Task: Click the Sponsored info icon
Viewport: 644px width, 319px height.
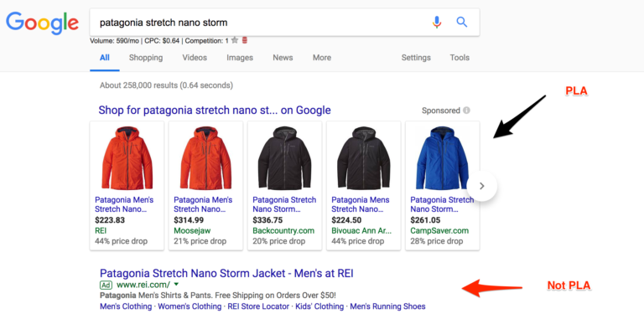Action: coord(466,111)
